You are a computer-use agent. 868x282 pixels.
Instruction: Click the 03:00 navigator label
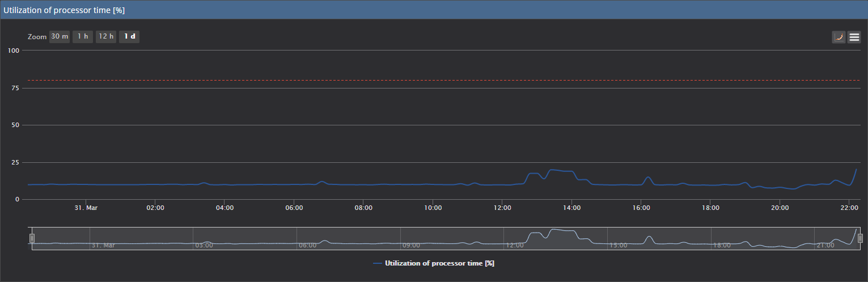tap(204, 246)
